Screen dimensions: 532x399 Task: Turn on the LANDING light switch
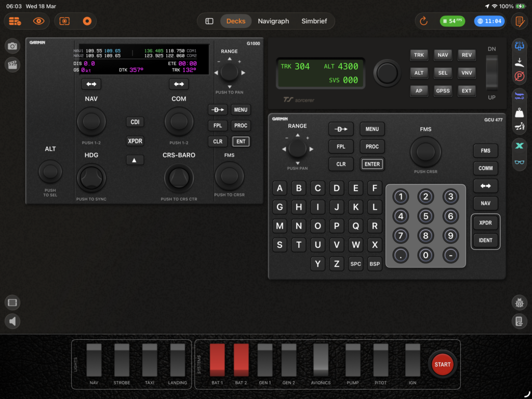pos(178,360)
